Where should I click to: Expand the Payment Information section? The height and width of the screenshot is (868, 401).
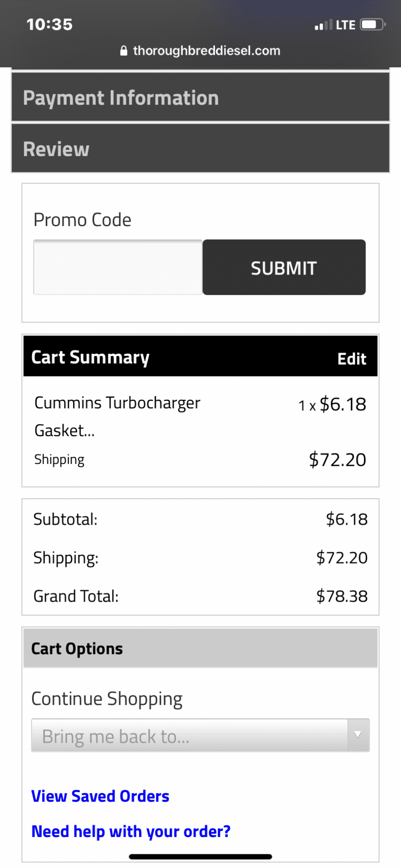pyautogui.click(x=200, y=97)
